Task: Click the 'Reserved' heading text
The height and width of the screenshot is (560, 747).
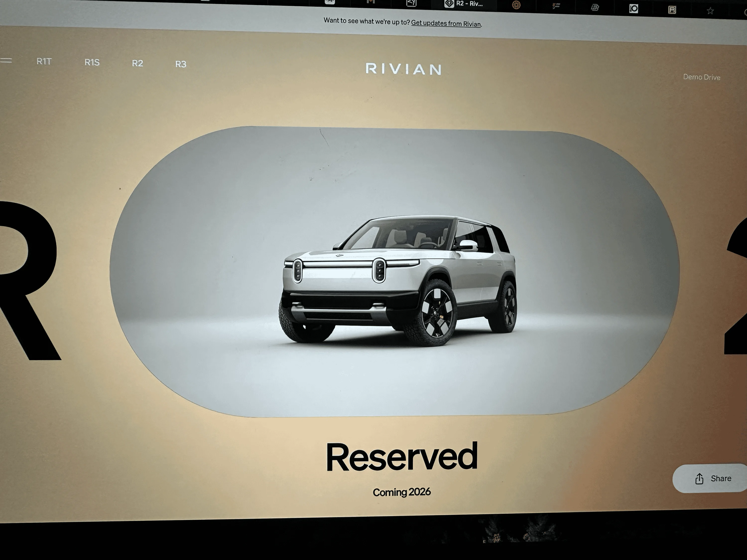Action: 402,456
